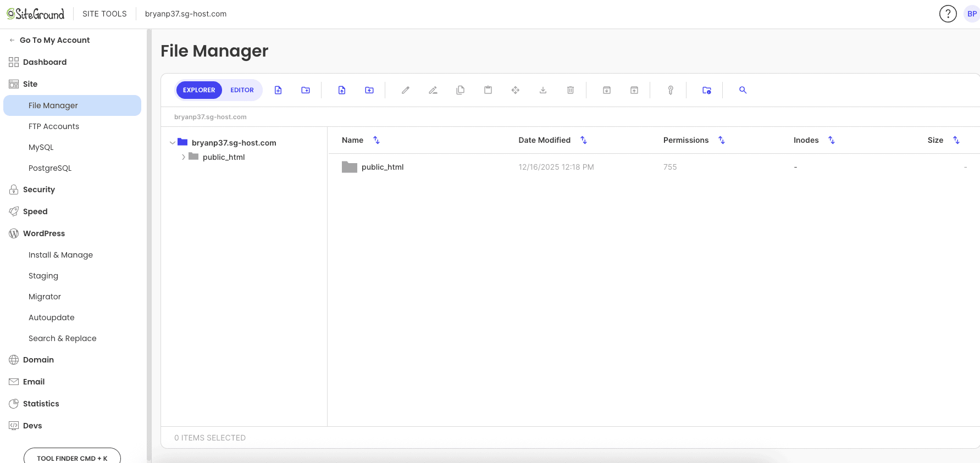Click the SiteGround logo
This screenshot has height=463, width=980.
coord(35,14)
